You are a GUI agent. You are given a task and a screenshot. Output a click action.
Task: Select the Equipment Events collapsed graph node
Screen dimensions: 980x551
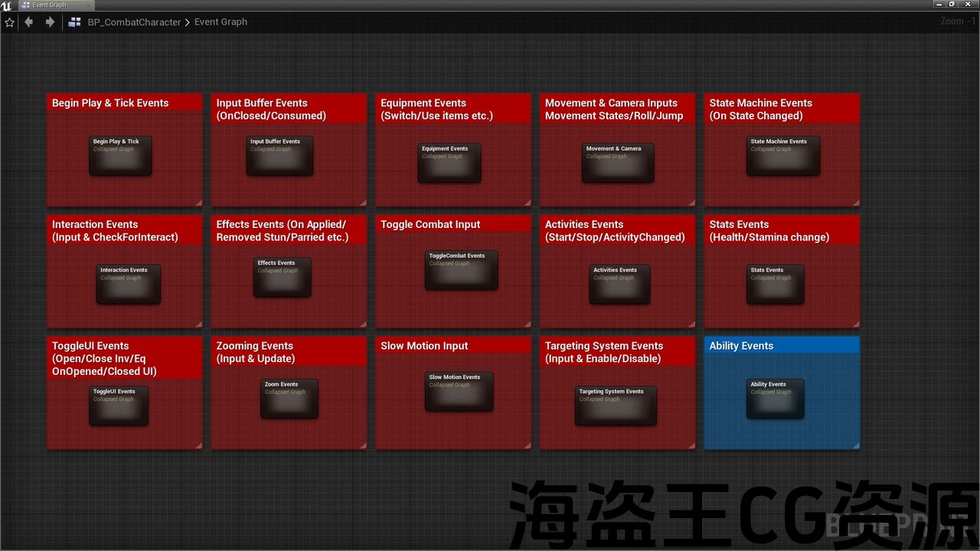coord(449,163)
